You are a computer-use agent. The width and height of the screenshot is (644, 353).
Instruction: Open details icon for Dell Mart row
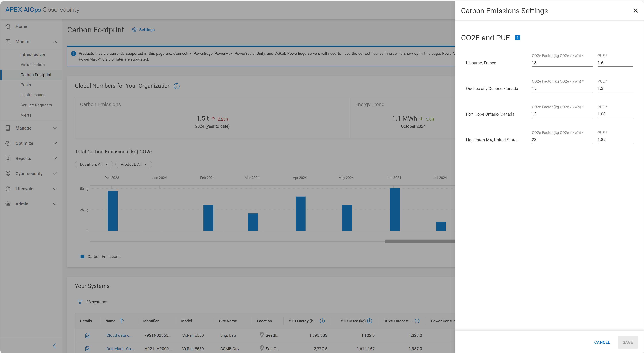87,349
